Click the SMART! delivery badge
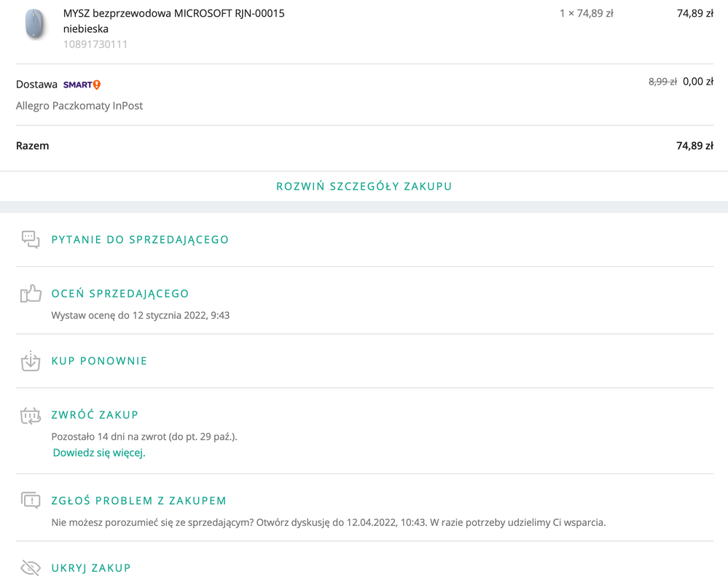 (82, 85)
